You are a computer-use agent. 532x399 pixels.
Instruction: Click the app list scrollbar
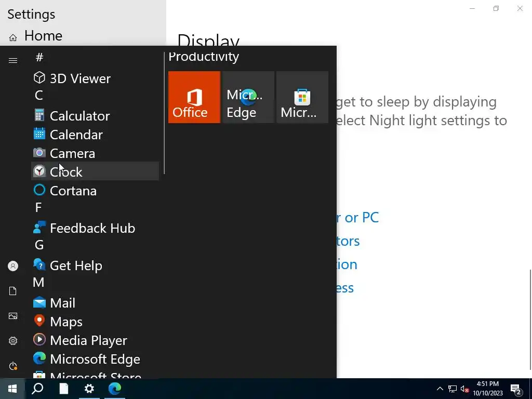pyautogui.click(x=164, y=113)
